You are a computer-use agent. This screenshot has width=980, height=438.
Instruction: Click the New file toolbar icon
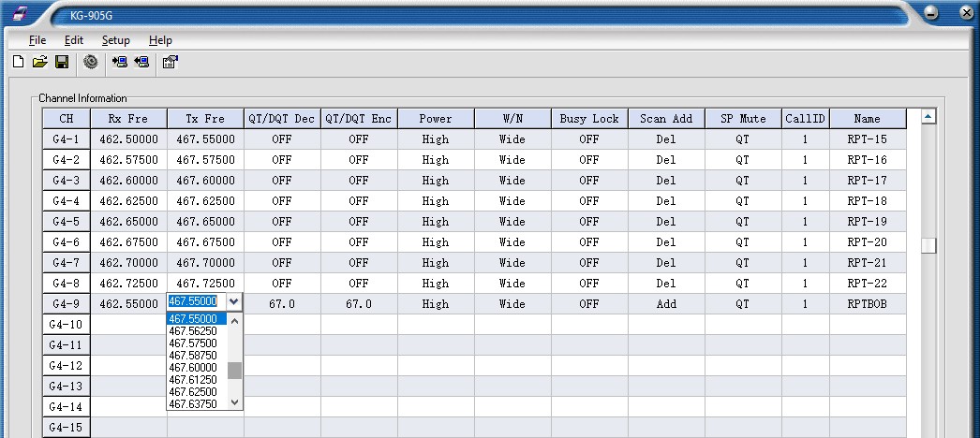click(x=18, y=61)
